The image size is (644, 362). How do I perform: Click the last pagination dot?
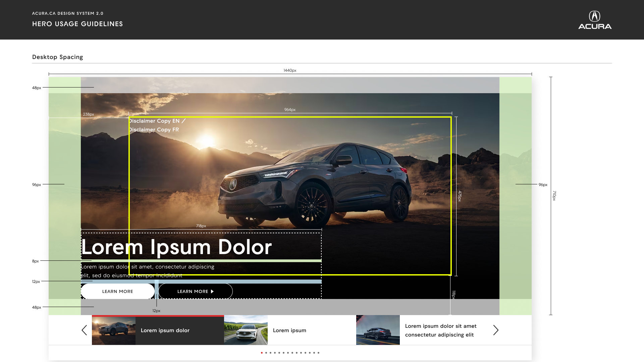click(318, 353)
